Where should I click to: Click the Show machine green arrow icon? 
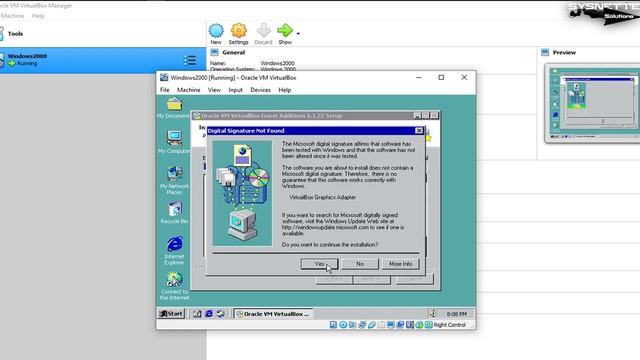click(x=285, y=30)
